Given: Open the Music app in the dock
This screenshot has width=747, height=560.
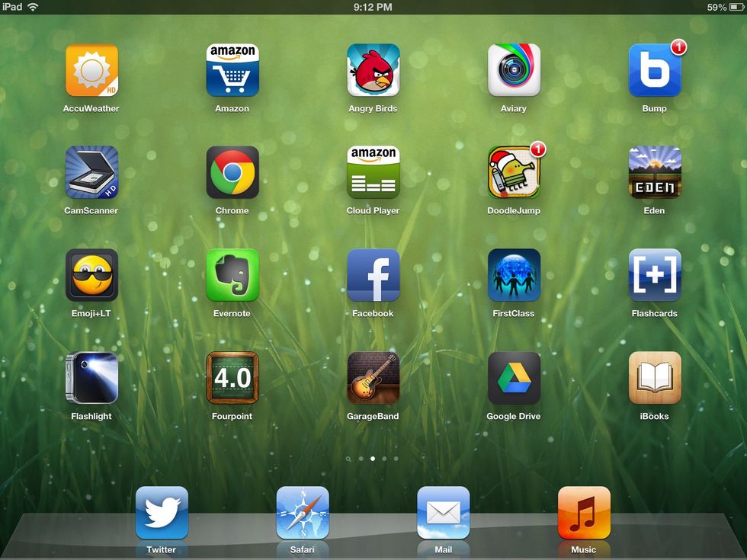Looking at the screenshot, I should click(584, 513).
